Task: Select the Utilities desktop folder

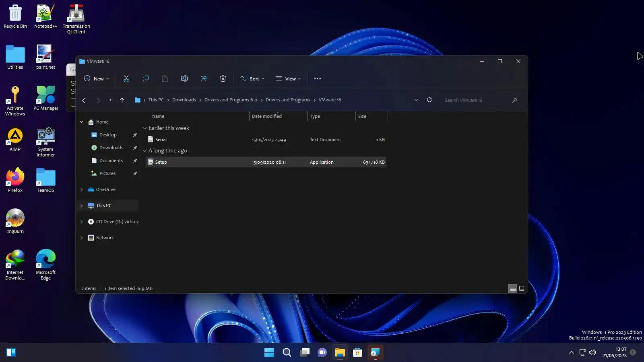Action: pyautogui.click(x=15, y=57)
